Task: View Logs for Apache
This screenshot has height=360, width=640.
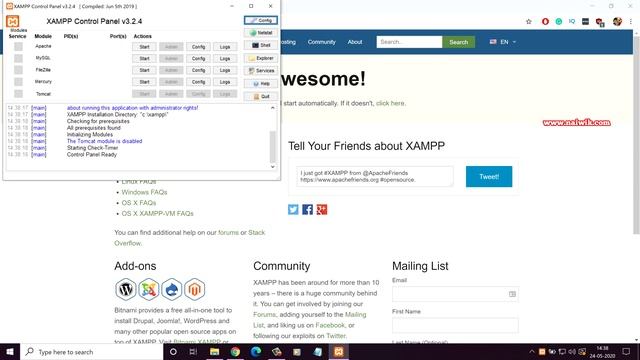Action: (225, 47)
